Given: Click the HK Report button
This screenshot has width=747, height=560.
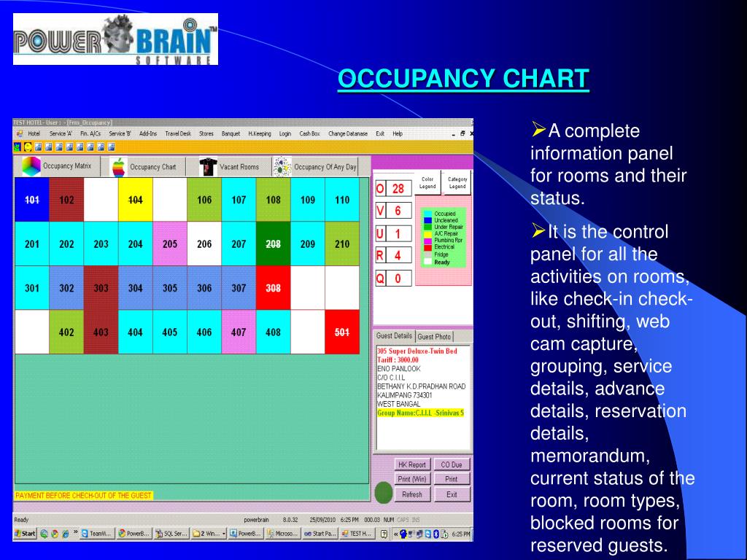Looking at the screenshot, I should click(x=412, y=464).
